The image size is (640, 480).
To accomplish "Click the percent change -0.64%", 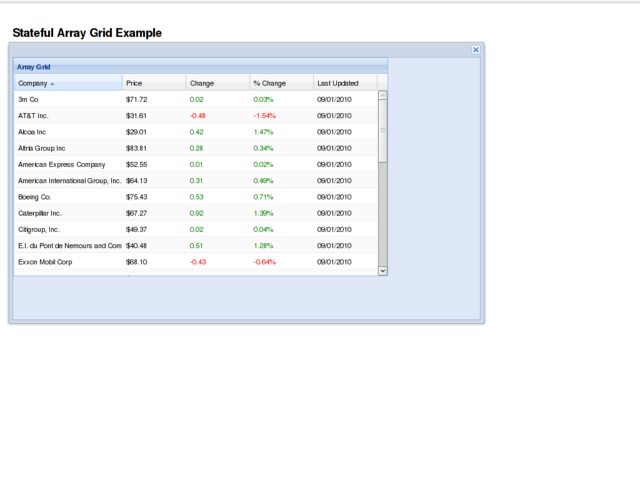I will 264,262.
